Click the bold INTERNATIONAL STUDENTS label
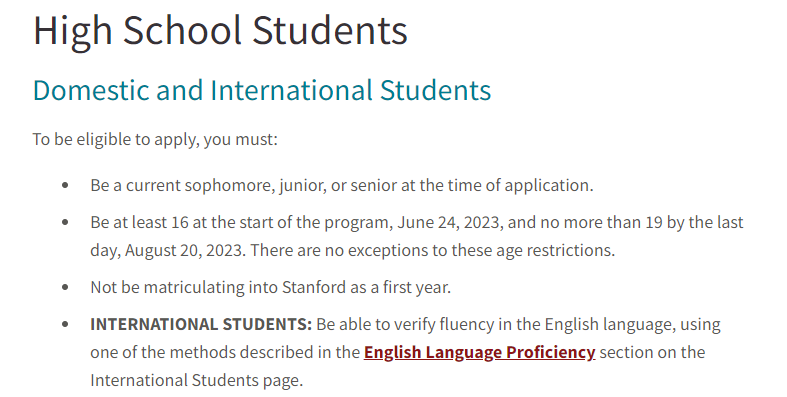Viewport: 787px width, 397px height. (x=201, y=324)
